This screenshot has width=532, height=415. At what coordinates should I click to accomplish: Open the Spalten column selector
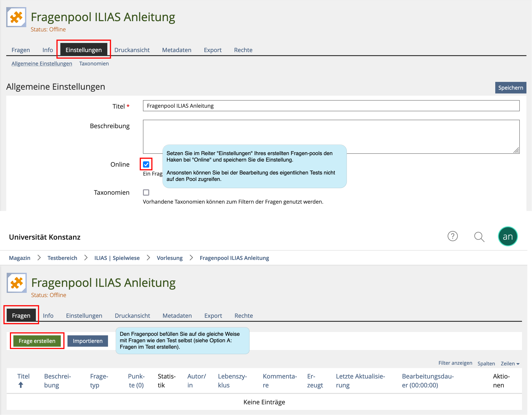[x=486, y=364]
